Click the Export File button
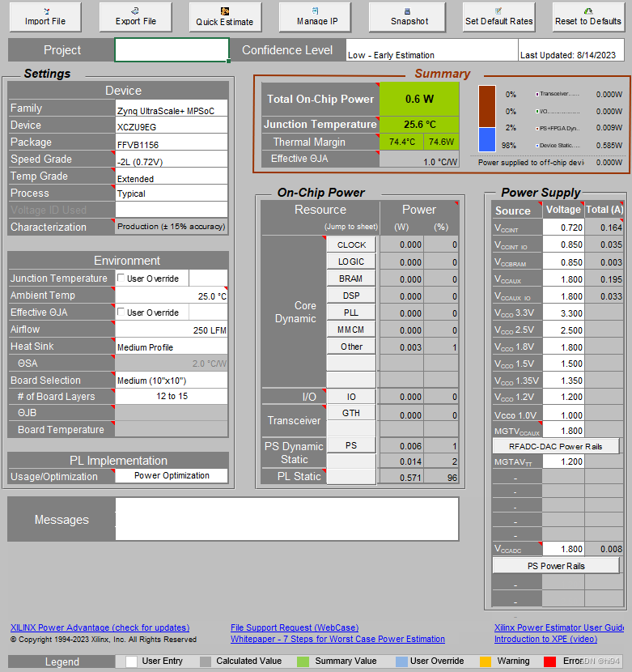The width and height of the screenshot is (632, 672). tap(136, 17)
